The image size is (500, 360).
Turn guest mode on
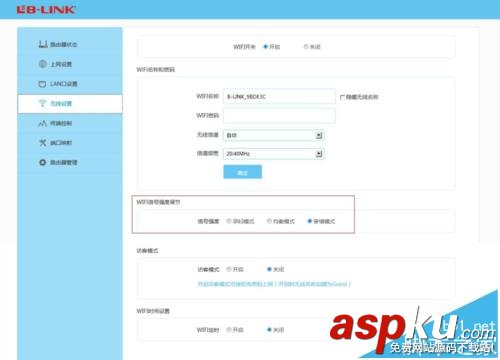pyautogui.click(x=229, y=269)
